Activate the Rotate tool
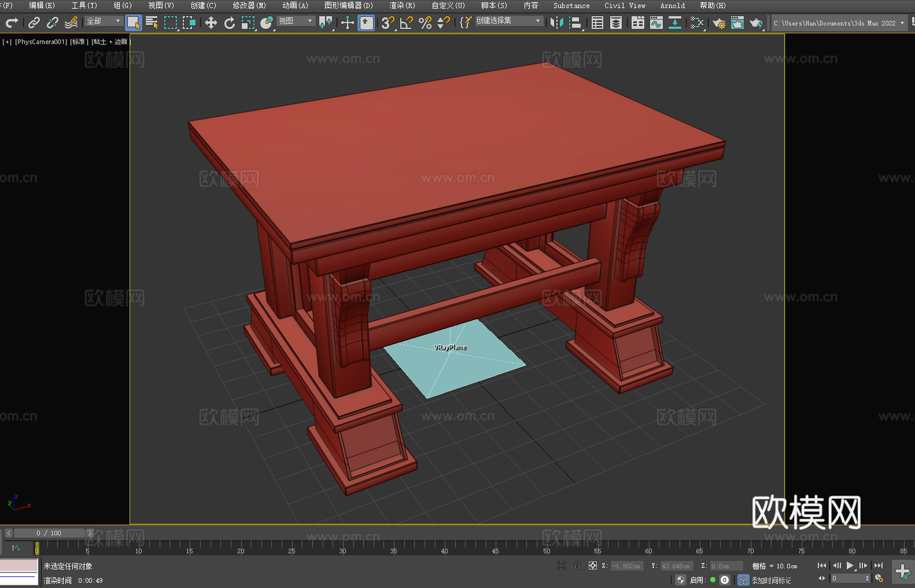 230,23
